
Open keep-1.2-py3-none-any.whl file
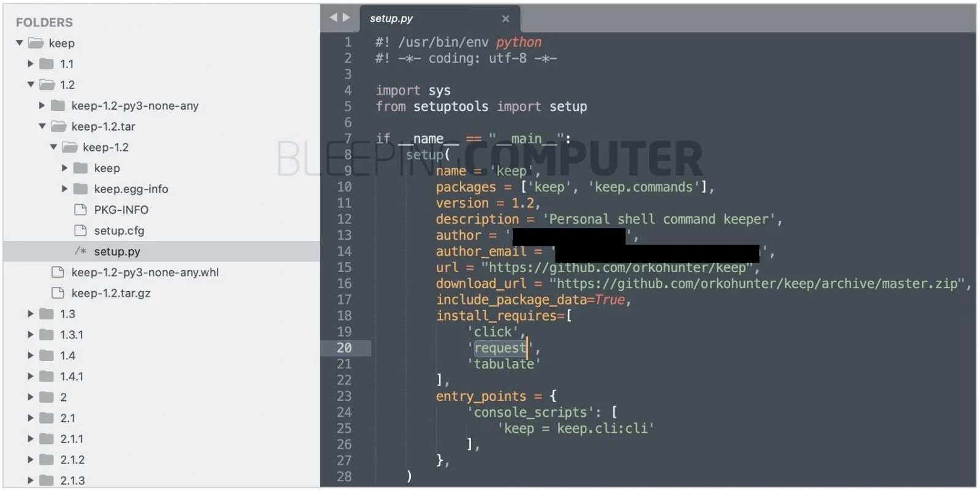pyautogui.click(x=145, y=272)
